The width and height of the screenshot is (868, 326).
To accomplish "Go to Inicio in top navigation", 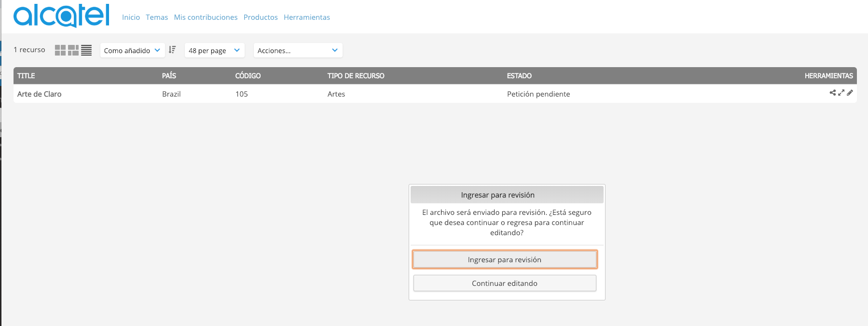I will point(131,17).
